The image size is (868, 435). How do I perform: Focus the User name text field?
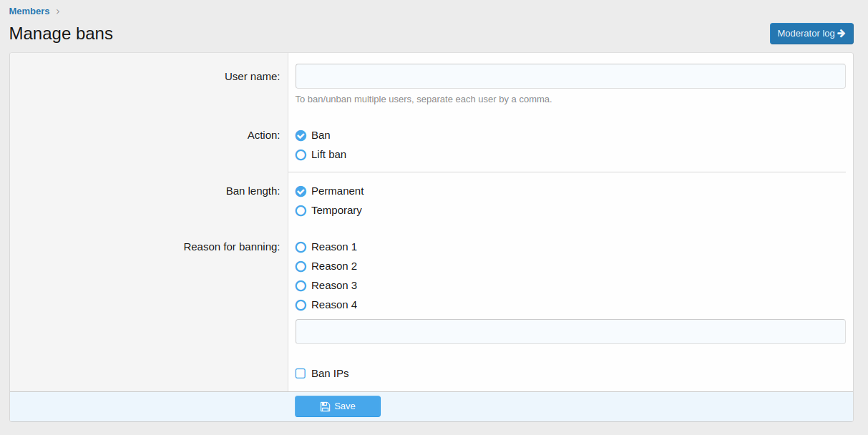[570, 76]
